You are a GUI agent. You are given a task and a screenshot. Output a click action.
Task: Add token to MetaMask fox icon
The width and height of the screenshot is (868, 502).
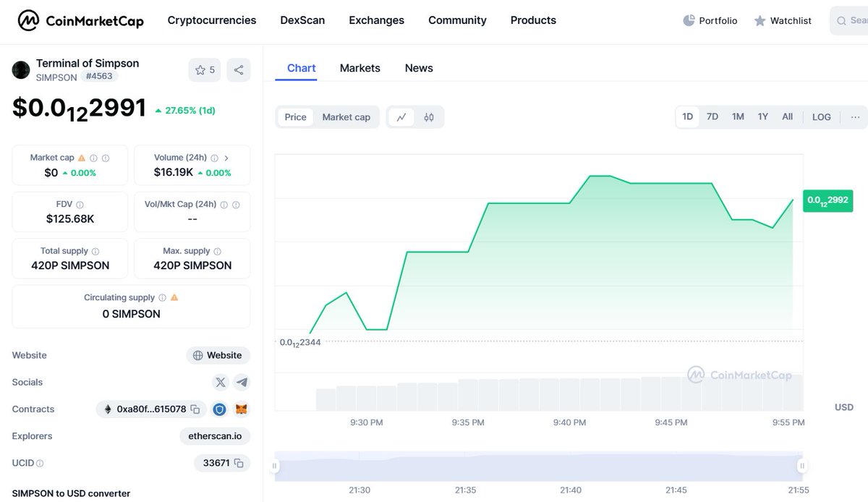[242, 409]
